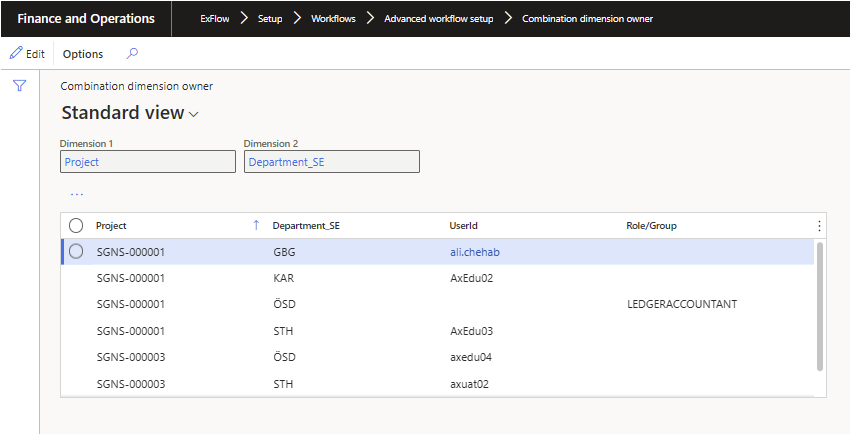850x435 pixels.
Task: Toggle row selector for SGNS-000001 GBG
Action: (x=76, y=252)
